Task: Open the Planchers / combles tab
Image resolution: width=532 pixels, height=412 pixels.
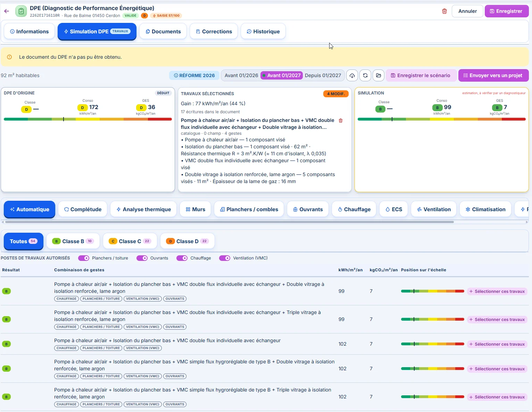Action: click(249, 209)
